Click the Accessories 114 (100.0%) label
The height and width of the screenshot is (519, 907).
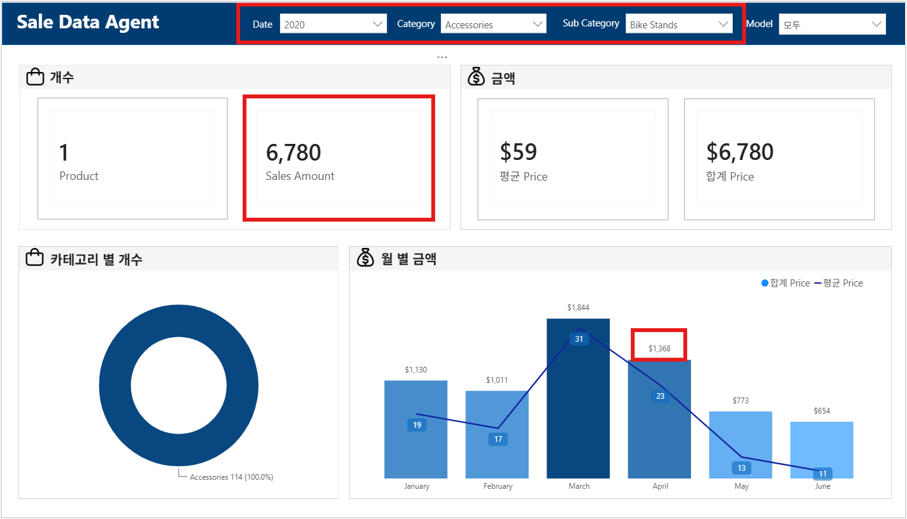point(231,477)
